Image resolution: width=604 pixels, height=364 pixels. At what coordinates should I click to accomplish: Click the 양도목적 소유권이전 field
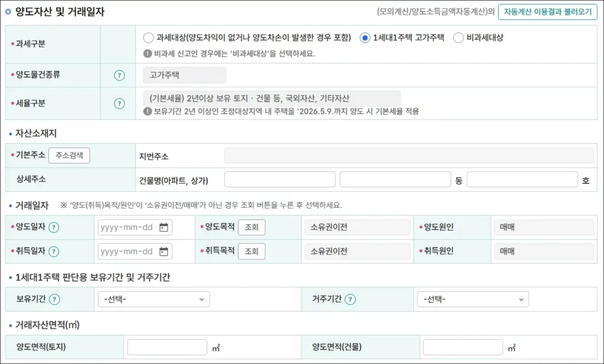point(357,227)
